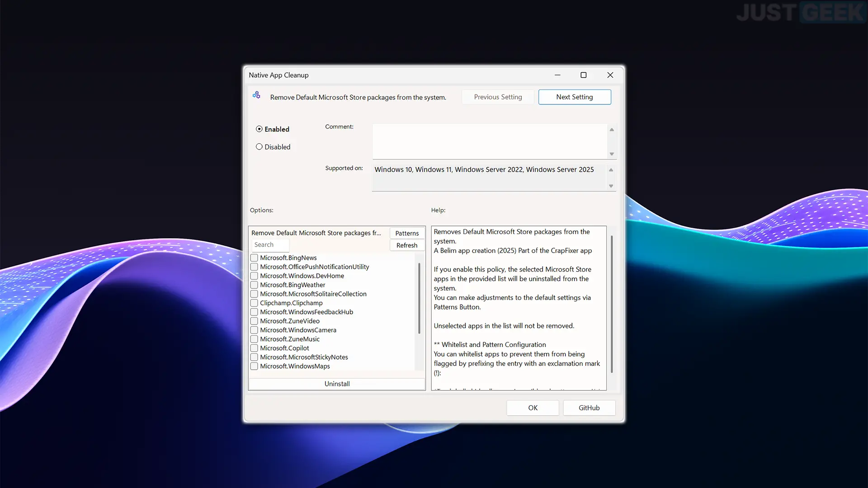This screenshot has height=488, width=868.
Task: Select the Disabled radio button
Action: click(259, 147)
